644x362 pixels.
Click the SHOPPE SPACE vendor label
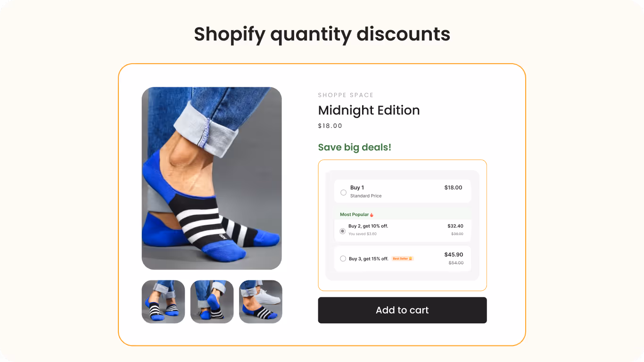(x=346, y=95)
